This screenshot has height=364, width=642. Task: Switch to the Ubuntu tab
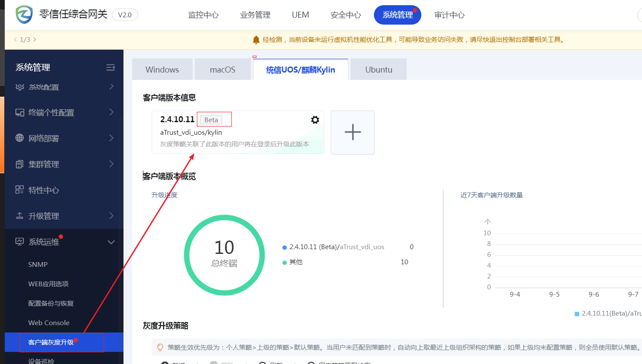(x=379, y=70)
